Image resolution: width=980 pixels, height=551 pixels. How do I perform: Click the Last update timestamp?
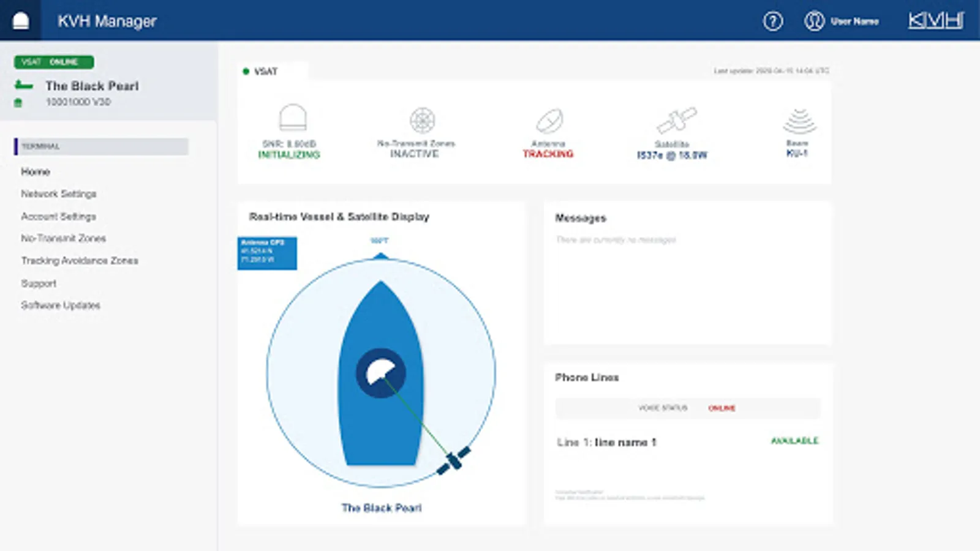click(772, 71)
